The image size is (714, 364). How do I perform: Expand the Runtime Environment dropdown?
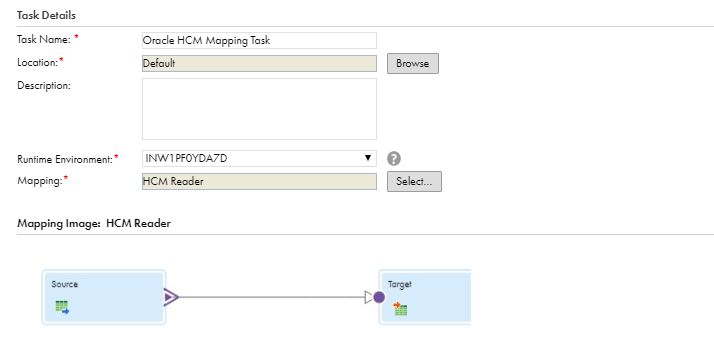[259, 159]
